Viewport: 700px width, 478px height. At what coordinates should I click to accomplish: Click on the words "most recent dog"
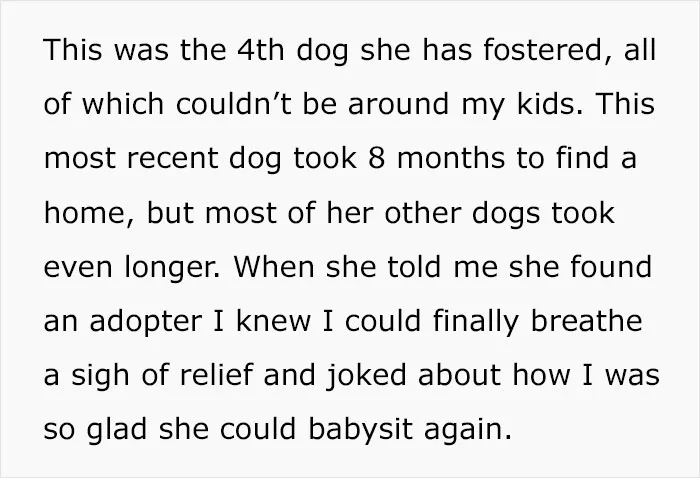(x=163, y=160)
